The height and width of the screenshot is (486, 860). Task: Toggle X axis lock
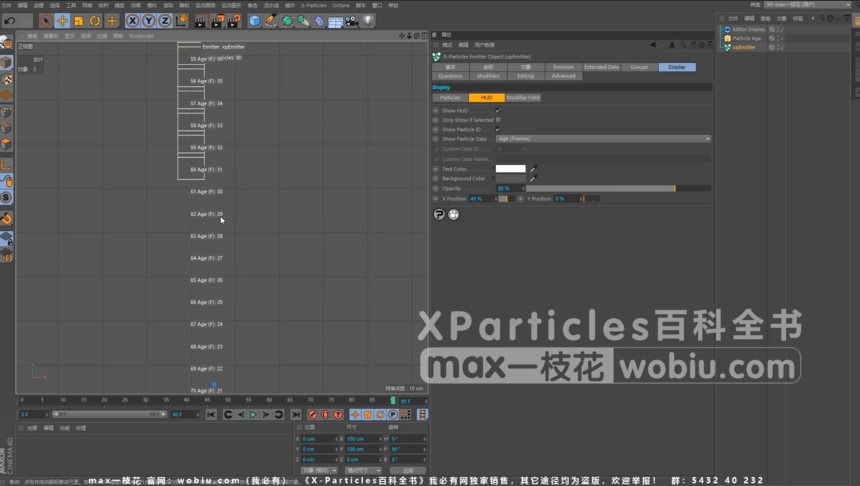(x=132, y=21)
